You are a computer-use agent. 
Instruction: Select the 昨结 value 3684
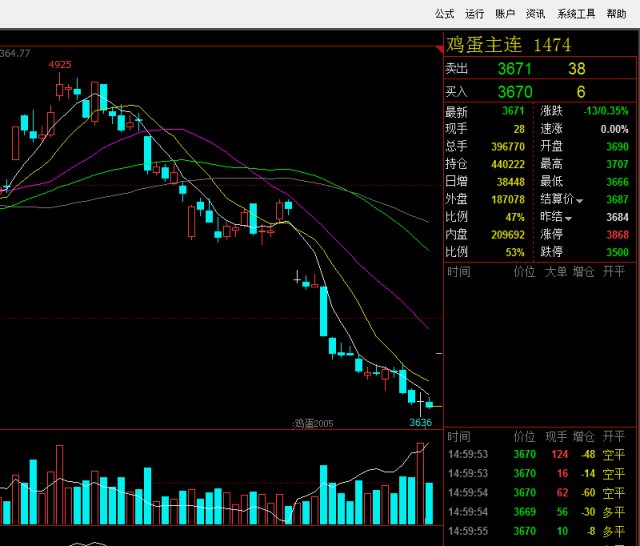pyautogui.click(x=617, y=217)
